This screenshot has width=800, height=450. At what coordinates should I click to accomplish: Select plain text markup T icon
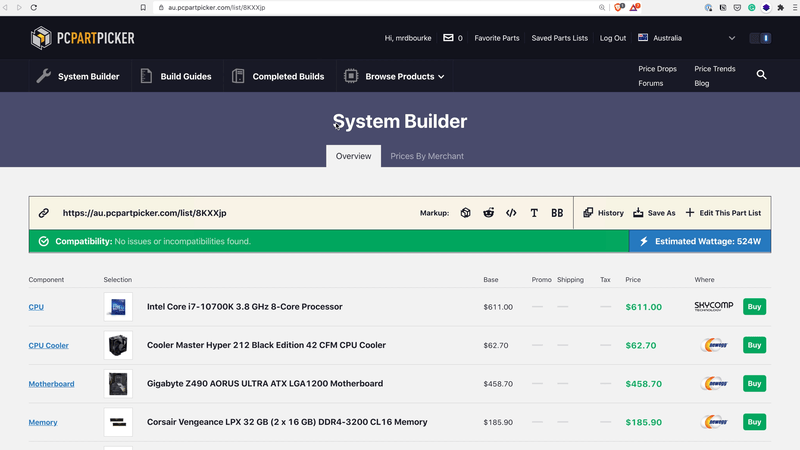(534, 213)
